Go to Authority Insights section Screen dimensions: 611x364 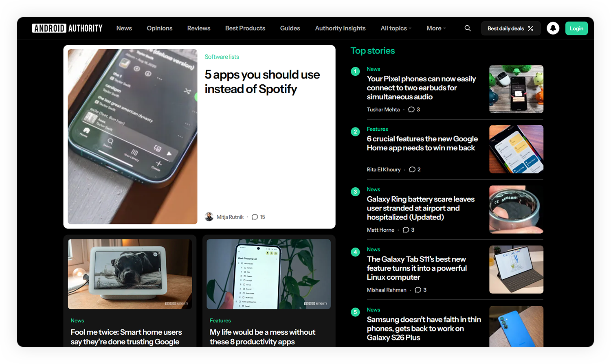tap(340, 28)
